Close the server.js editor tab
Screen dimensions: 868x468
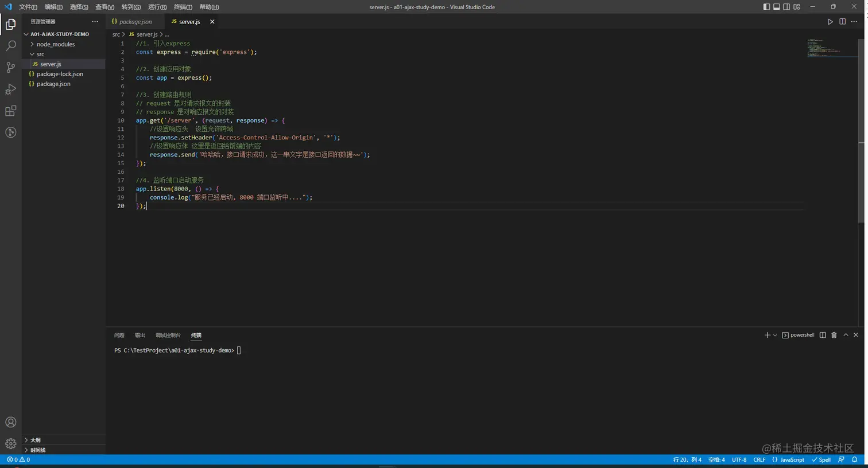tap(212, 22)
